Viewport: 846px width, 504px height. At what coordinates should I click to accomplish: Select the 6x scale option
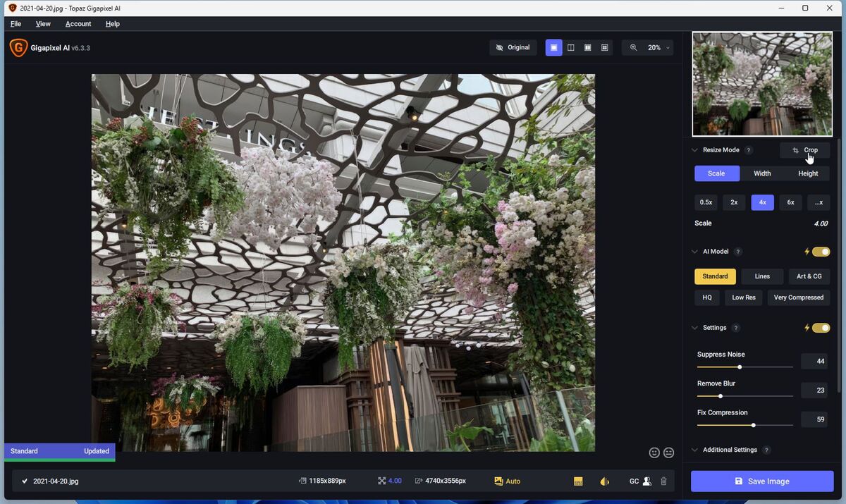[x=790, y=202]
